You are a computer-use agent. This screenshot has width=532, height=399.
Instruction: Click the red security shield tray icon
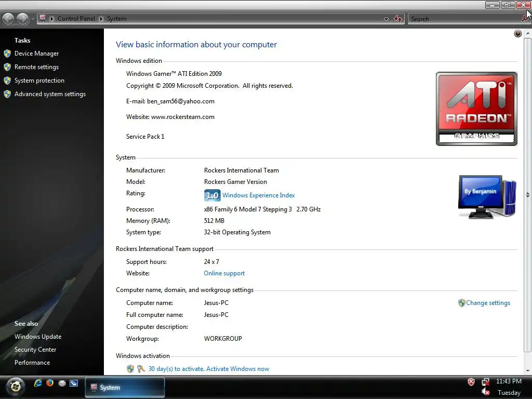click(471, 382)
